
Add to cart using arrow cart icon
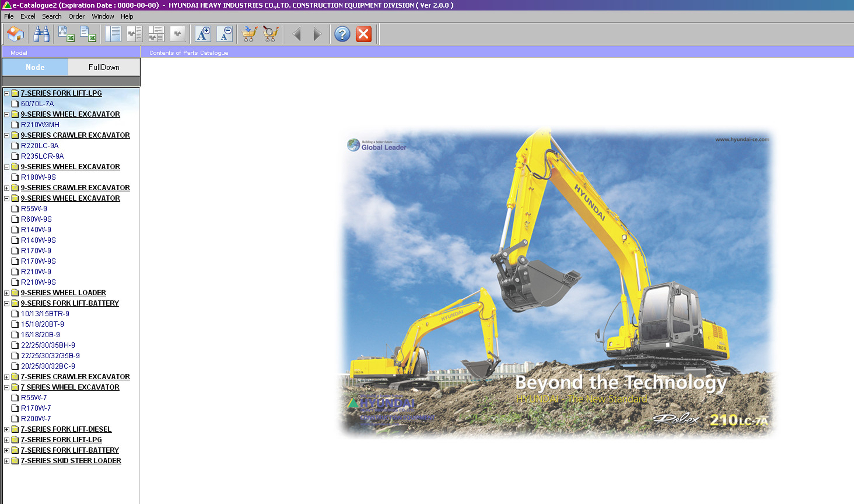[249, 34]
